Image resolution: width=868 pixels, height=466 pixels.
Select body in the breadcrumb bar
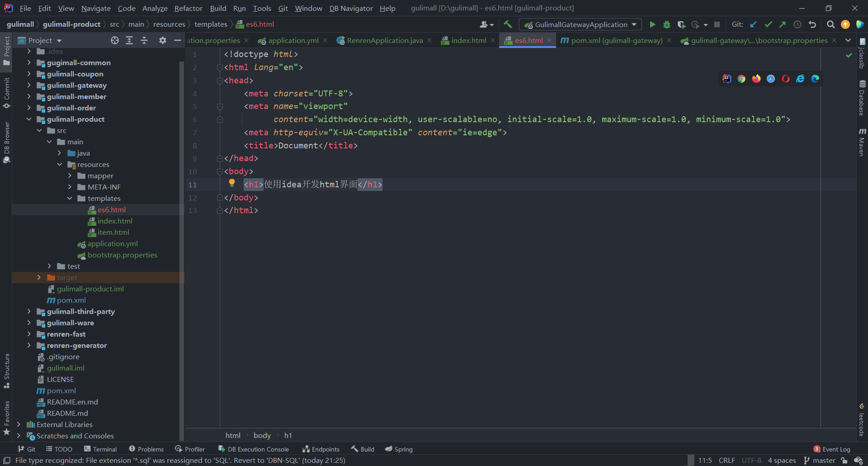click(262, 435)
